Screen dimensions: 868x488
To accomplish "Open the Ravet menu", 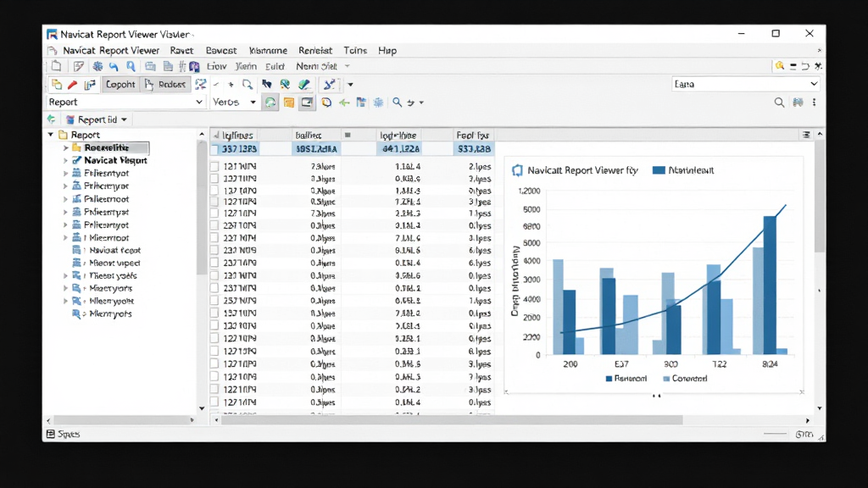I will (x=181, y=50).
